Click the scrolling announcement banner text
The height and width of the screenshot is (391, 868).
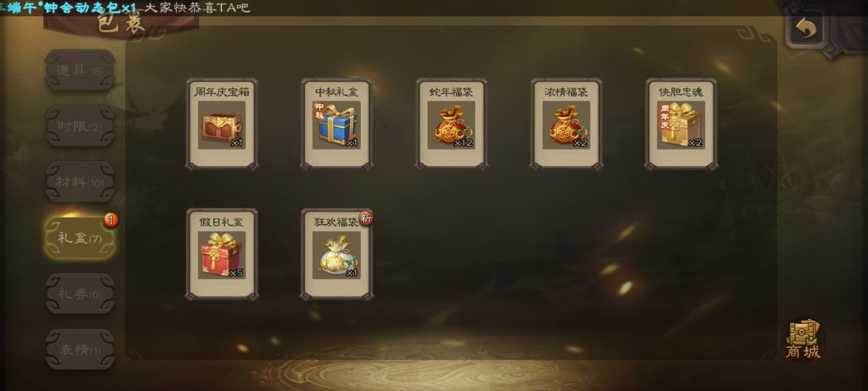point(125,7)
